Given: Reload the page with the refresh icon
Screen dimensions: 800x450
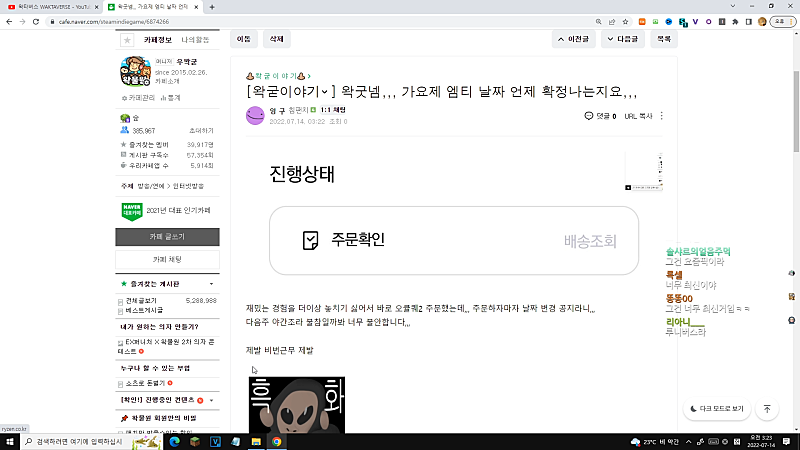Looking at the screenshot, I should pos(36,22).
